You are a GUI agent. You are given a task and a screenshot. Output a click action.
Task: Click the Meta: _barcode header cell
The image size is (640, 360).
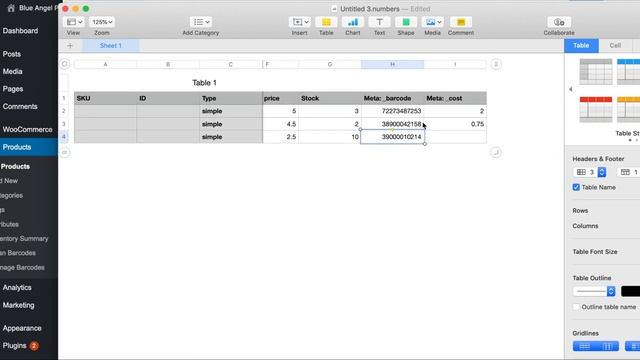(392, 98)
